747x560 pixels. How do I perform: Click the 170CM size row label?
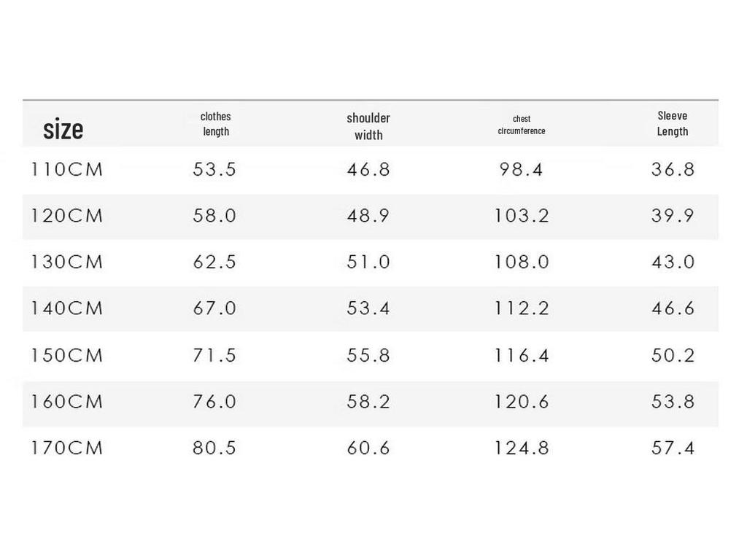[67, 448]
